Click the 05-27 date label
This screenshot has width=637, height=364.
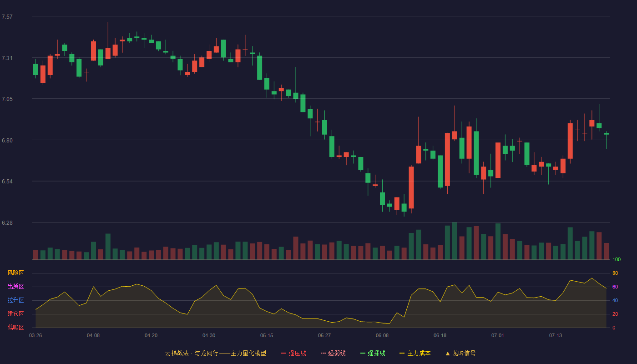[x=324, y=335]
